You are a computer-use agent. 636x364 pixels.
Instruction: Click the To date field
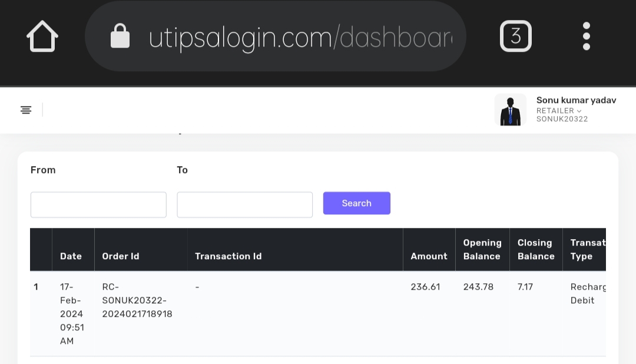244,205
